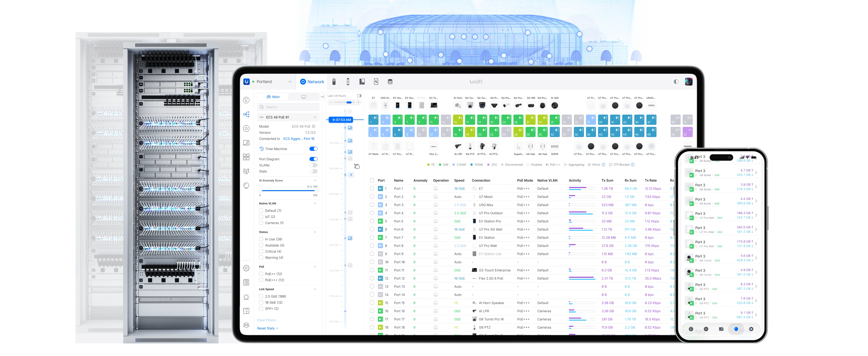
Task: Open the user avatar in tablet header
Action: click(688, 81)
